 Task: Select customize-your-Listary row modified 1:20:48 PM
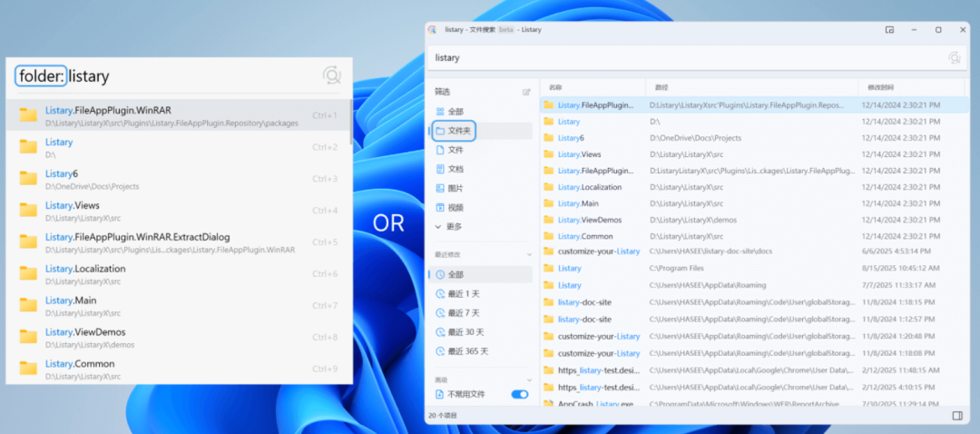[754, 337]
